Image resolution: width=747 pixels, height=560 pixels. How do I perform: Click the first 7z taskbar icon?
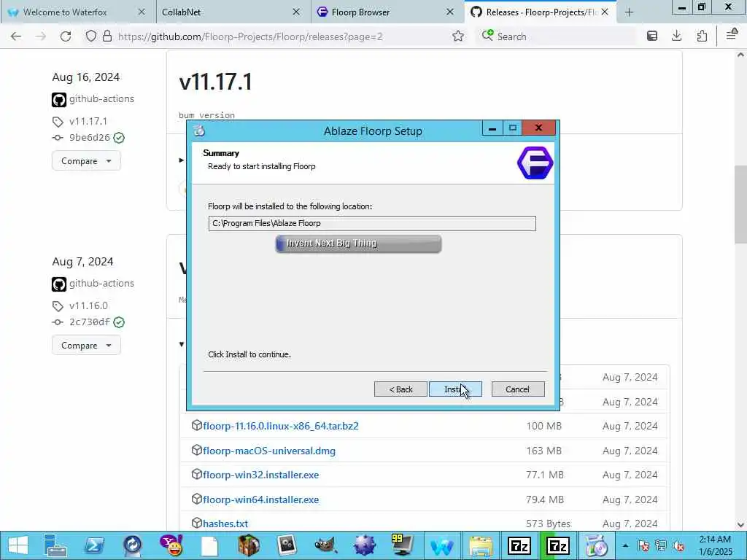(519, 545)
